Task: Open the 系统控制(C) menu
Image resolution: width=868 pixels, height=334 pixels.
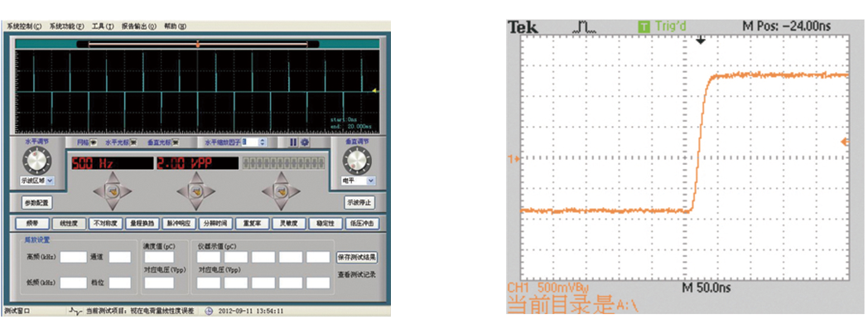Action: (x=23, y=27)
